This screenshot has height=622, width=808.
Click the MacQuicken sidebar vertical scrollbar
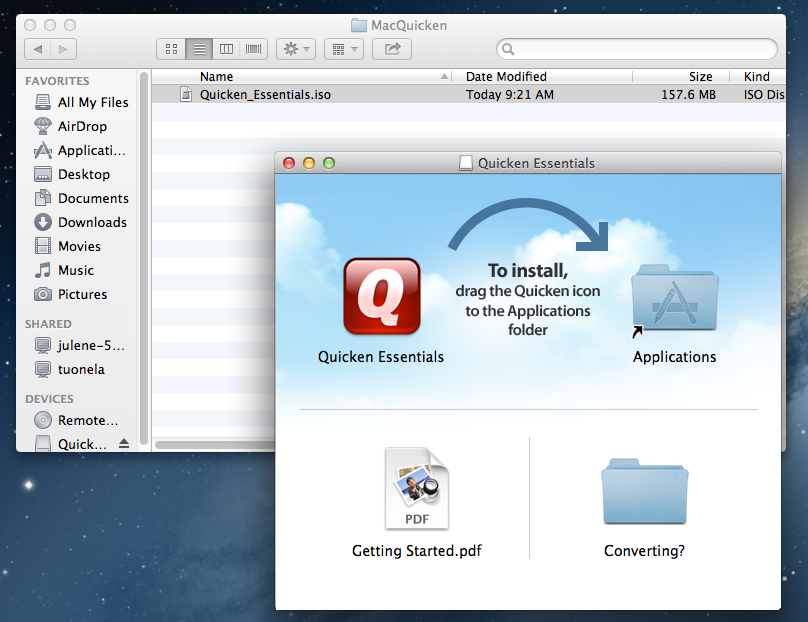click(x=144, y=258)
